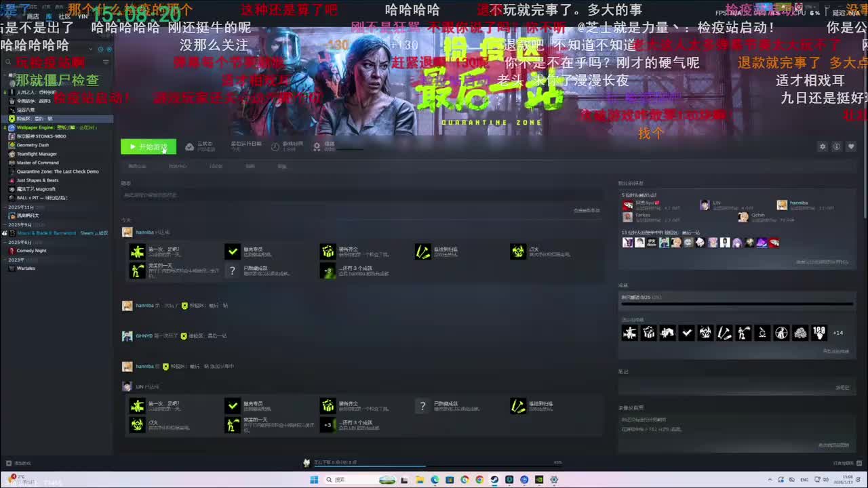Click the biohazard icon in the locked achievements row
868x488 pixels.
point(705,333)
